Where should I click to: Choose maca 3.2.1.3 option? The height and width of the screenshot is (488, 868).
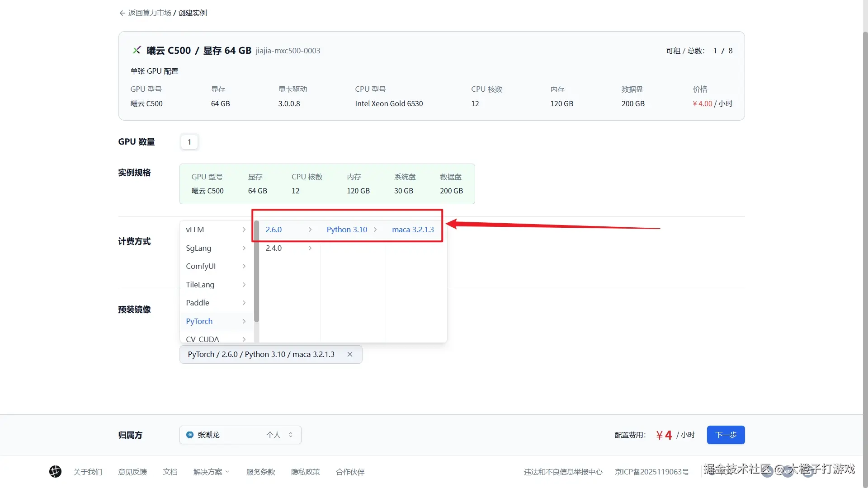(413, 230)
